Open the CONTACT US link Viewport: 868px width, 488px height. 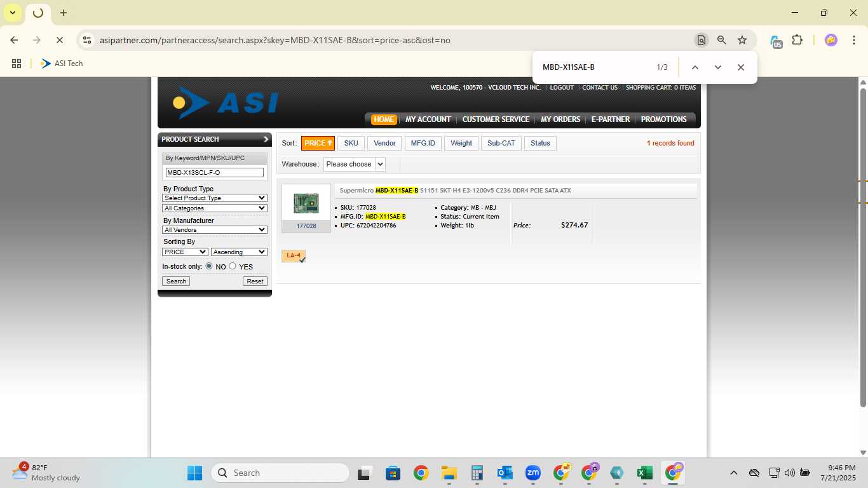[x=600, y=88]
